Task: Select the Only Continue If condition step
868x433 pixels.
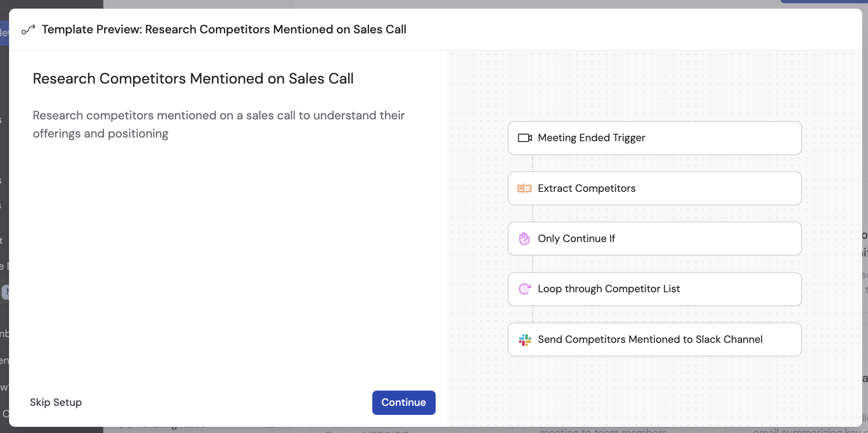Action: 654,238
